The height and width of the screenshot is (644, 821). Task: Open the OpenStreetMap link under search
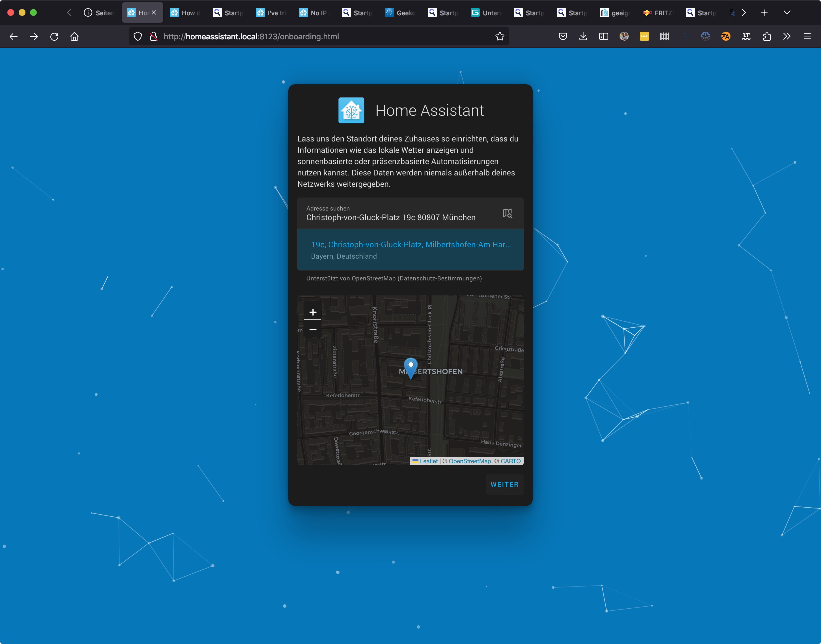[x=373, y=278]
